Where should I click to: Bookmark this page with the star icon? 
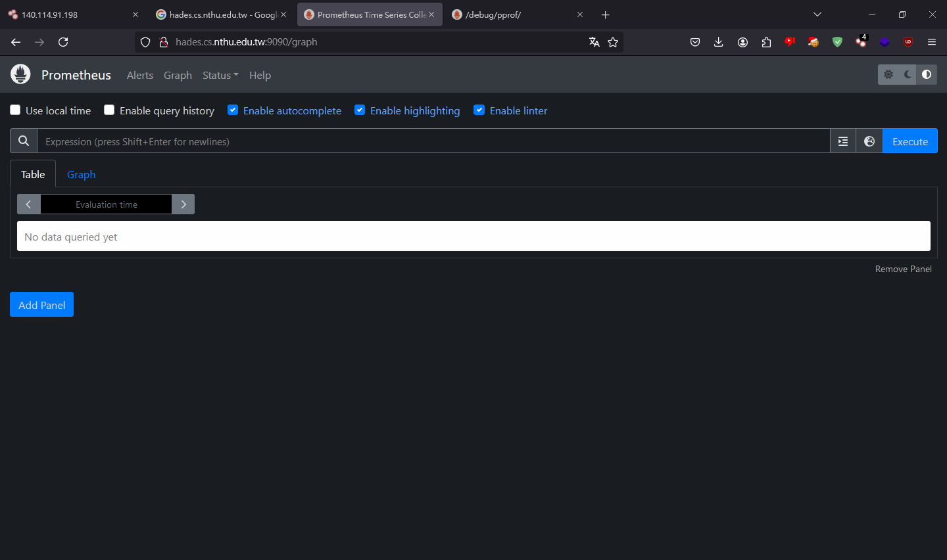613,42
